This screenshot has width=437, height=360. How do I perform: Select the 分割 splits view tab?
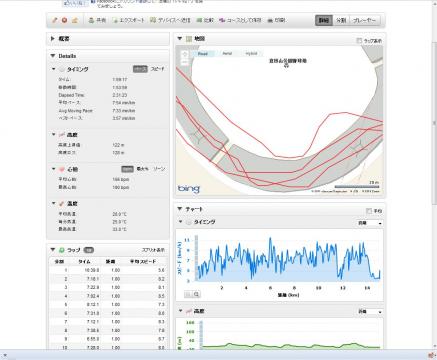pos(341,20)
